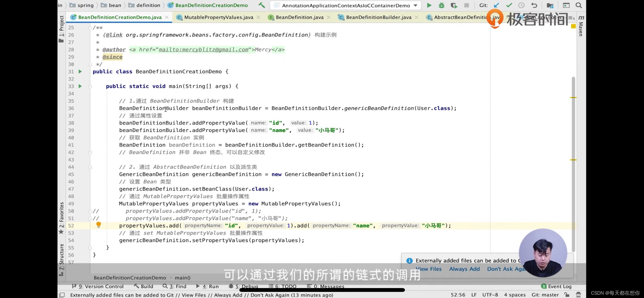Click 4 spaces indent setting
The height and width of the screenshot is (298, 644).
(515, 295)
